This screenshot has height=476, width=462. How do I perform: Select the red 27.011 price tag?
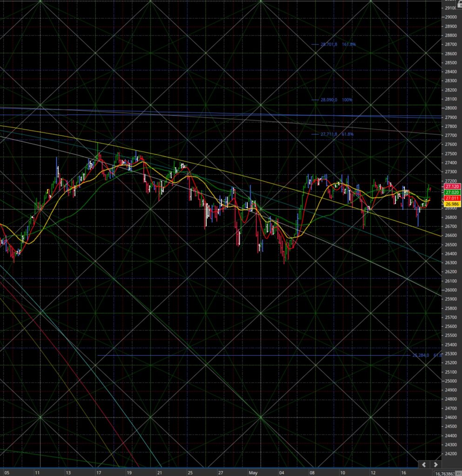452,198
